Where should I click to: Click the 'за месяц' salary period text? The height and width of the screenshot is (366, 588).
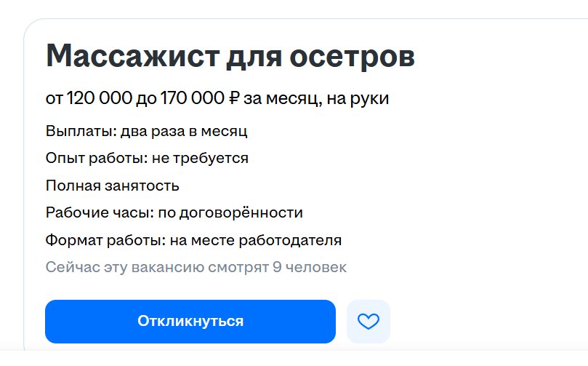279,98
